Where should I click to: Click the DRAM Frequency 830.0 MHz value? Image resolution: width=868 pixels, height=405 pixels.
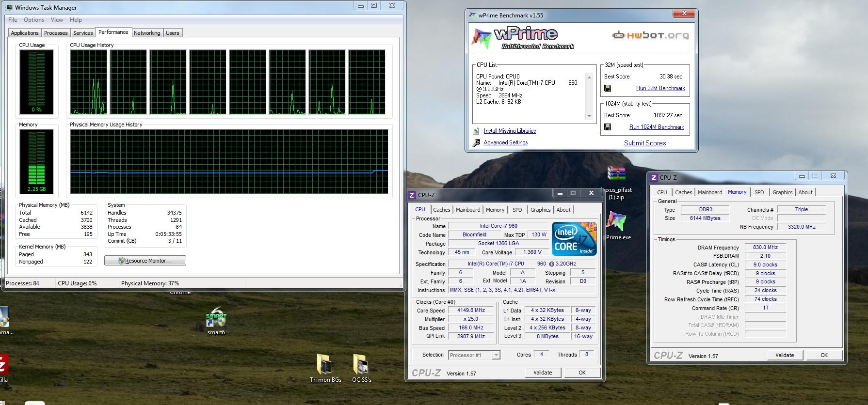(765, 248)
